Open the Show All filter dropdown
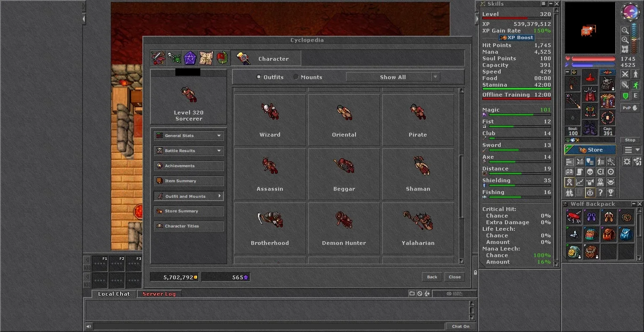The width and height of the screenshot is (644, 332). pyautogui.click(x=393, y=77)
